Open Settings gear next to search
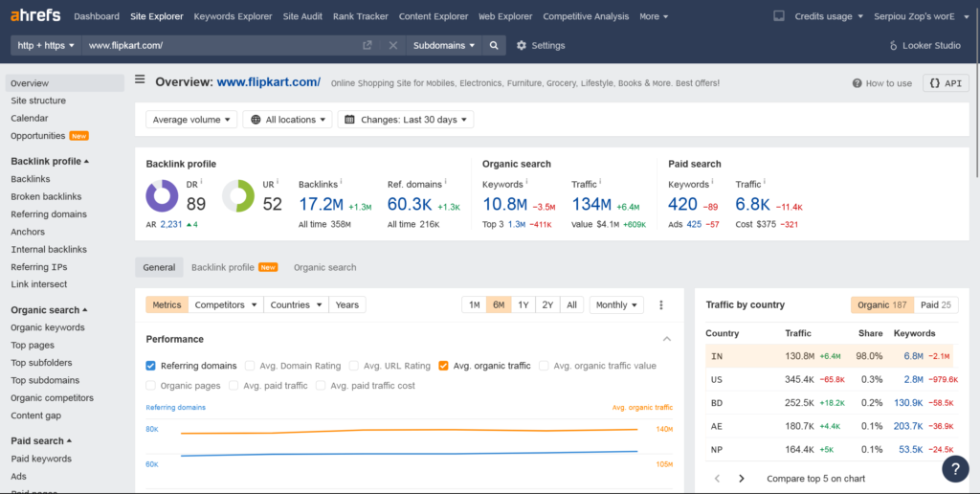Image resolution: width=980 pixels, height=494 pixels. [541, 45]
